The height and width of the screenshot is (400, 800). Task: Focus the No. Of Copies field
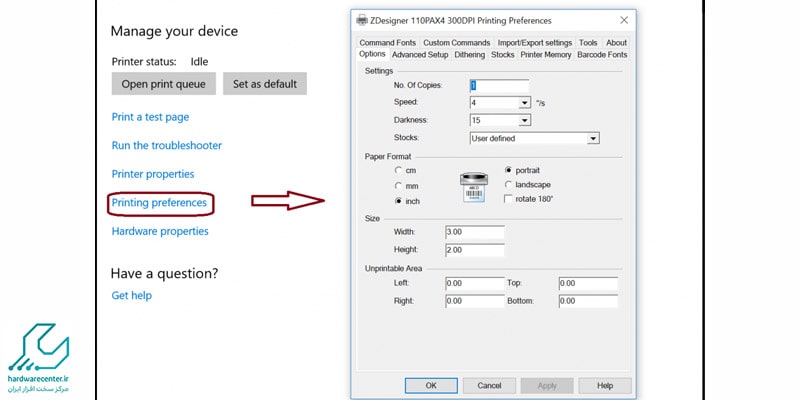(499, 85)
